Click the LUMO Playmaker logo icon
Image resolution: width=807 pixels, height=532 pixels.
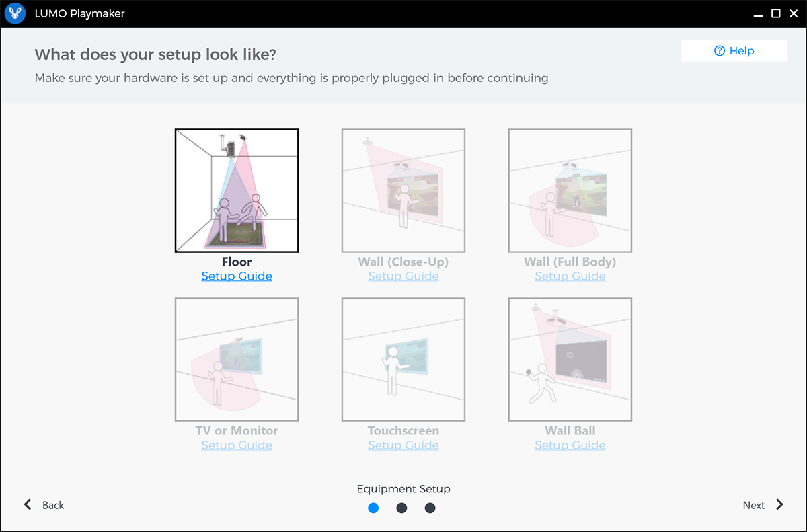tap(14, 13)
